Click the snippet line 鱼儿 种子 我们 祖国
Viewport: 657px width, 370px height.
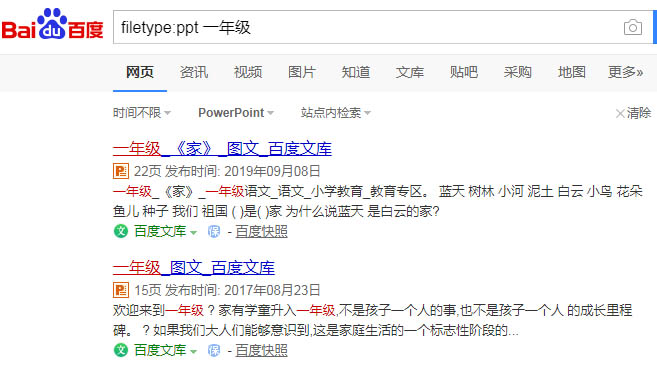276,211
